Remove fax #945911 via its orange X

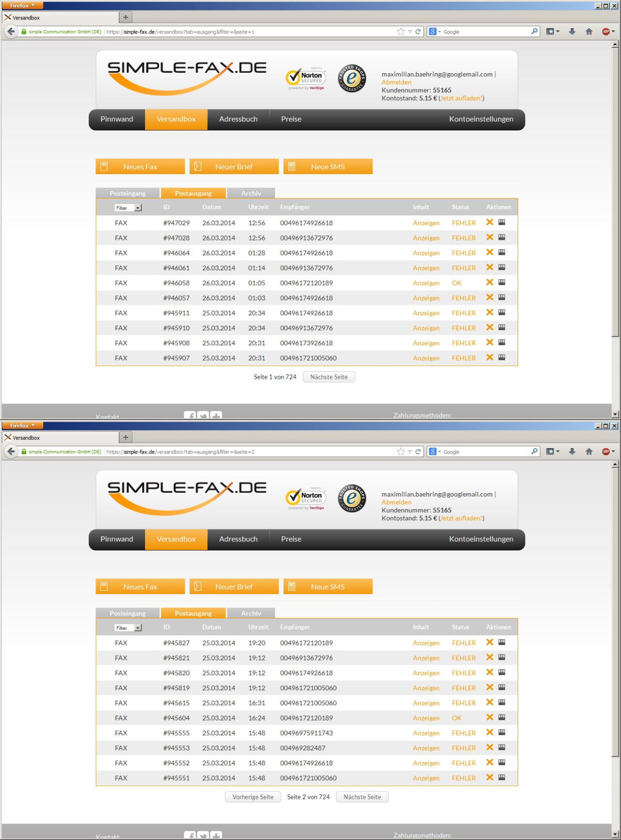(490, 312)
